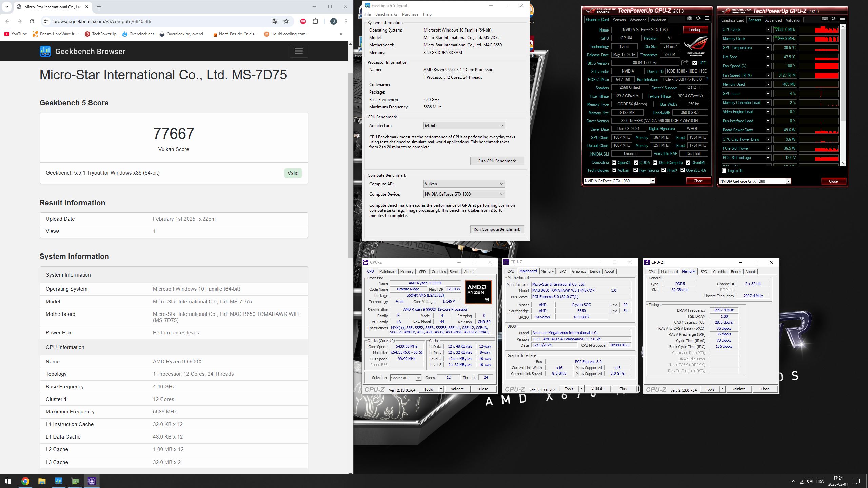Open the Geekbench Browser hamburger menu

[299, 51]
